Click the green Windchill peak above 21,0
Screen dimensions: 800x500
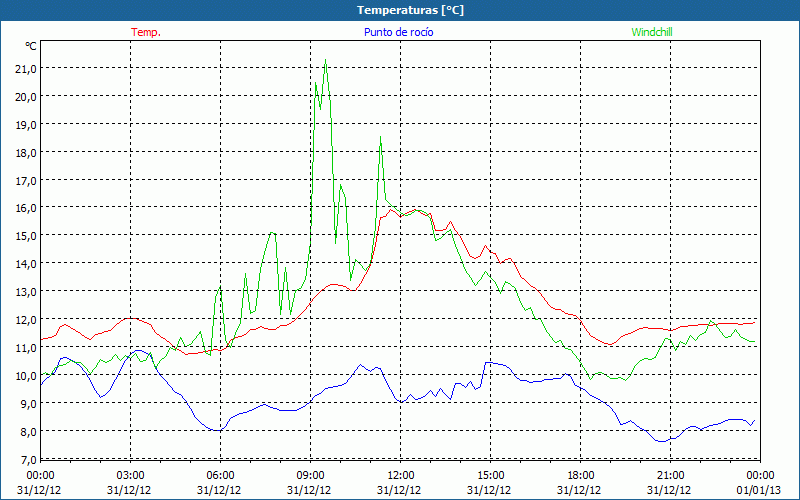(x=326, y=60)
